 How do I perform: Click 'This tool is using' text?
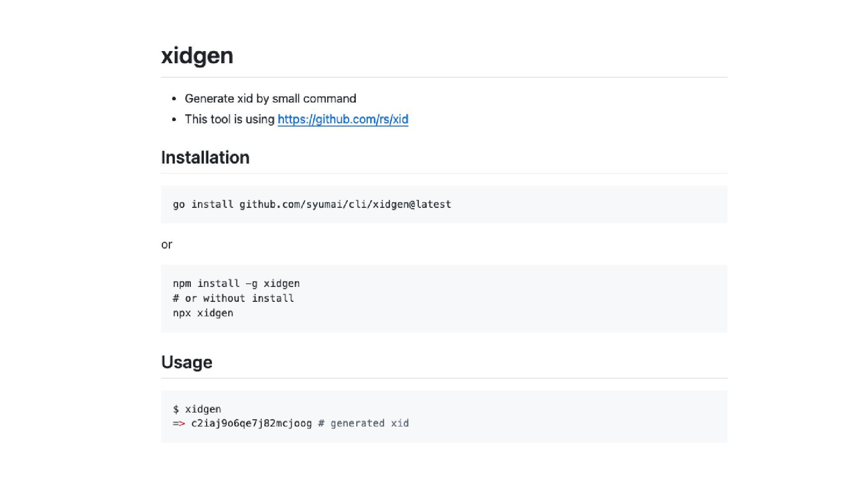[x=230, y=119]
